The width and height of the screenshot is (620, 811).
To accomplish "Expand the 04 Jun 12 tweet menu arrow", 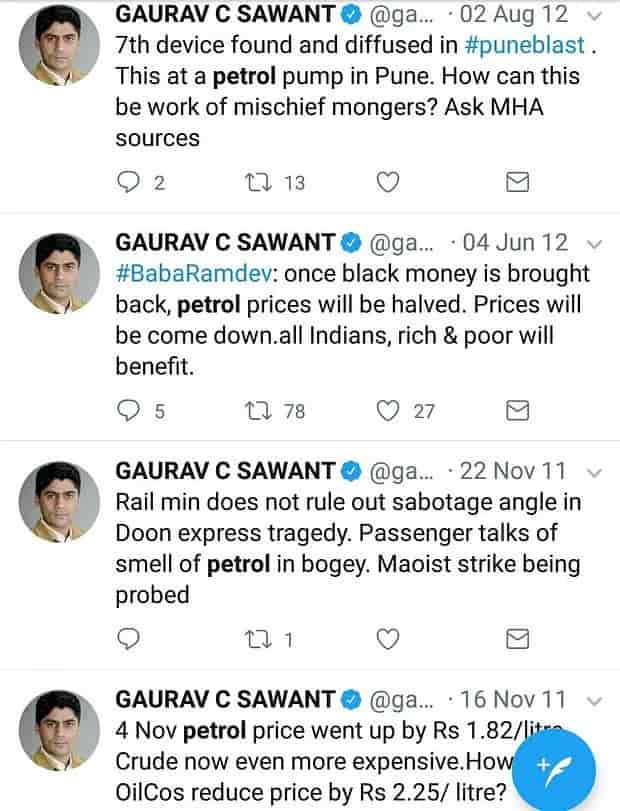I will click(x=593, y=243).
